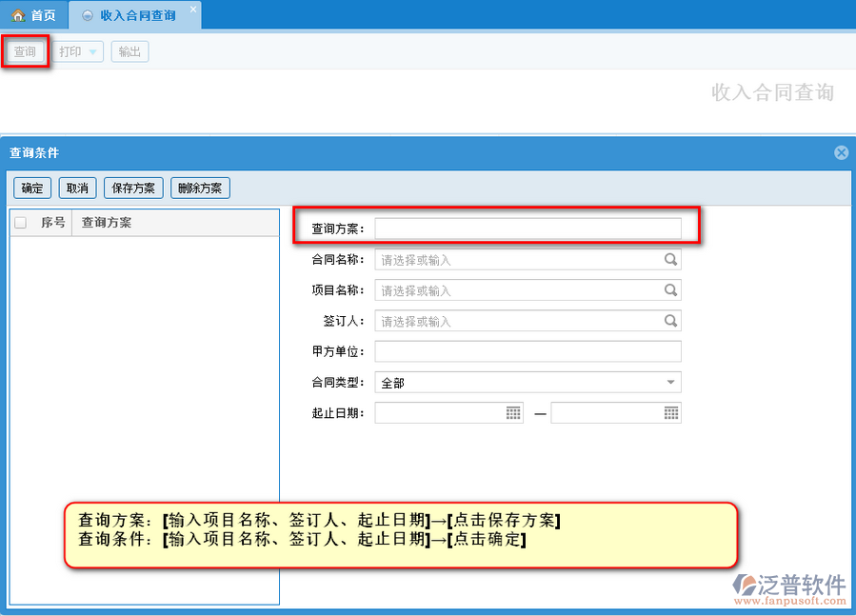Close the 收入合同查询 tab

click(193, 10)
